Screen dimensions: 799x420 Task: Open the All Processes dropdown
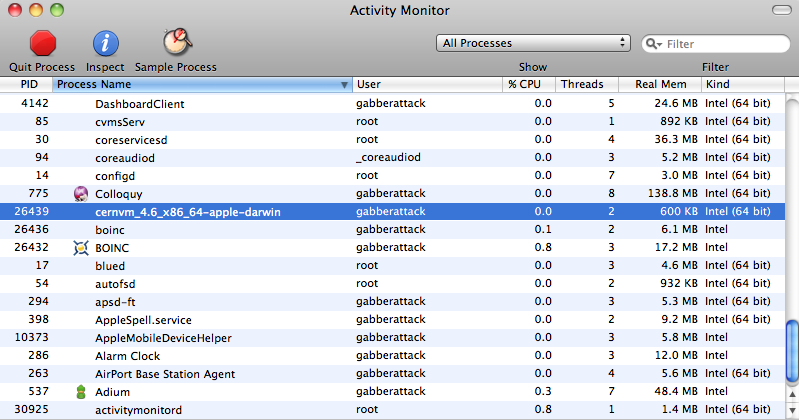pos(533,43)
